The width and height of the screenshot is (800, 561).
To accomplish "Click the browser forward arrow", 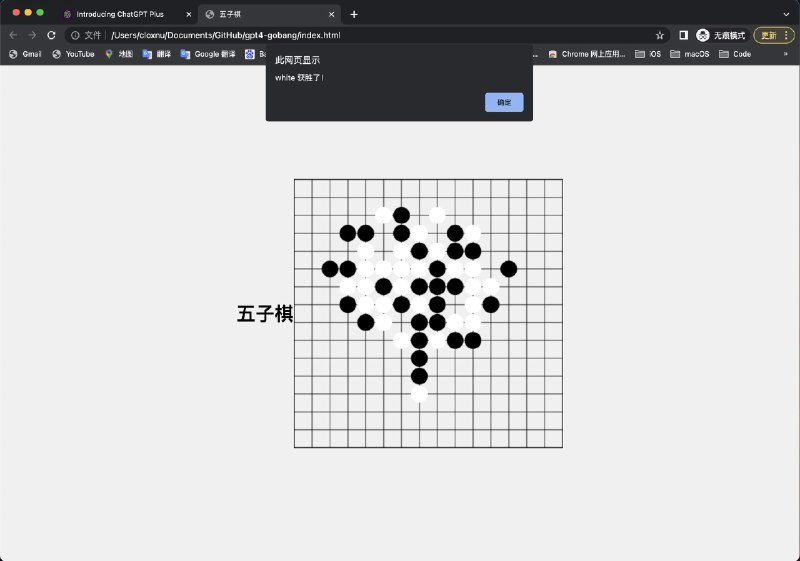I will 32,35.
